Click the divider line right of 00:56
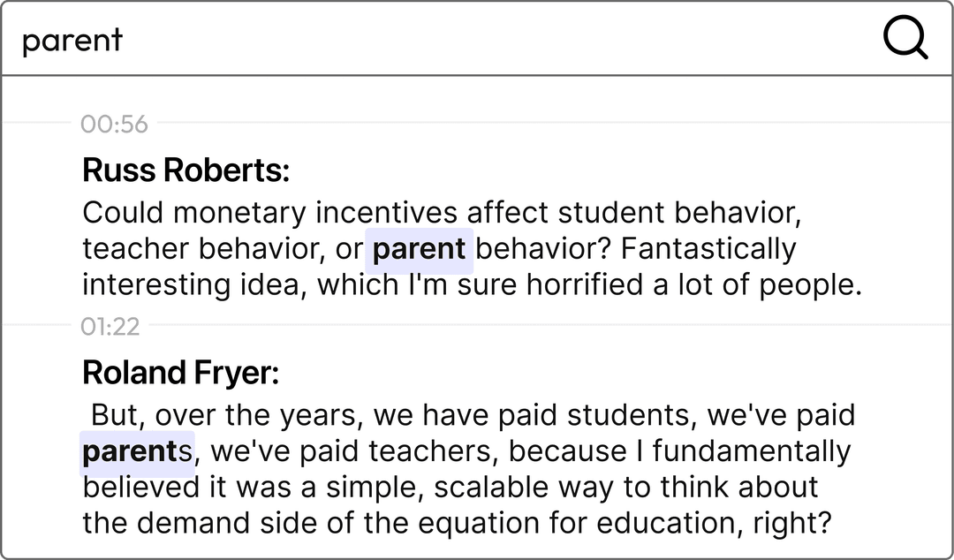 (552, 123)
